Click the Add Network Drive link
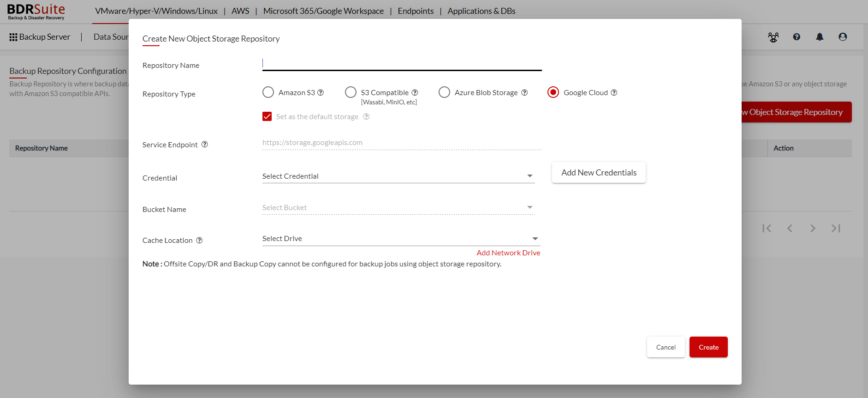Screen dimensions: 868x398 508,253
